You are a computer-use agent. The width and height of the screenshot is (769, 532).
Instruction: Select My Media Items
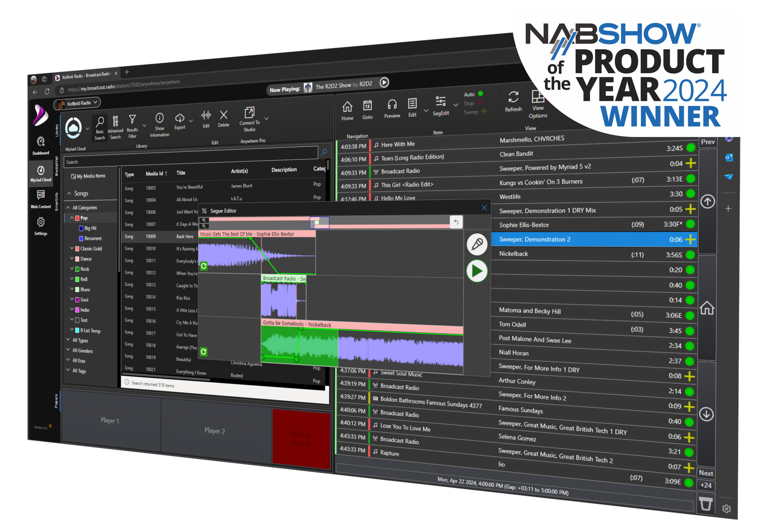tap(88, 176)
